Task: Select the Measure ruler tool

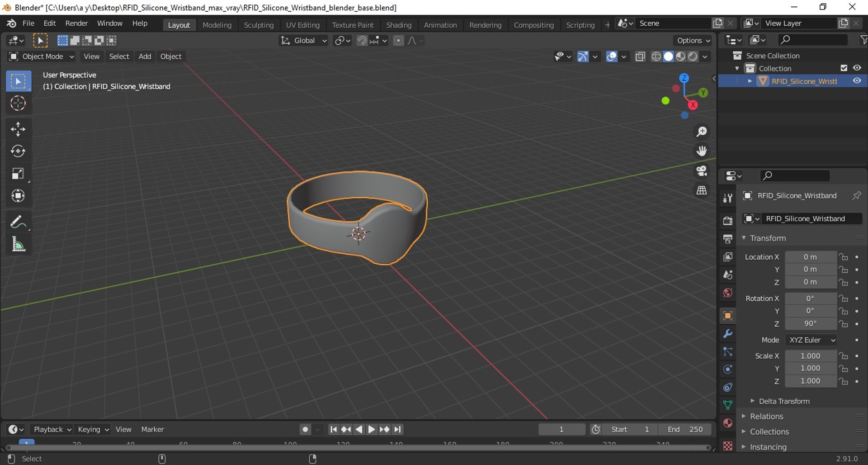Action: click(x=18, y=245)
